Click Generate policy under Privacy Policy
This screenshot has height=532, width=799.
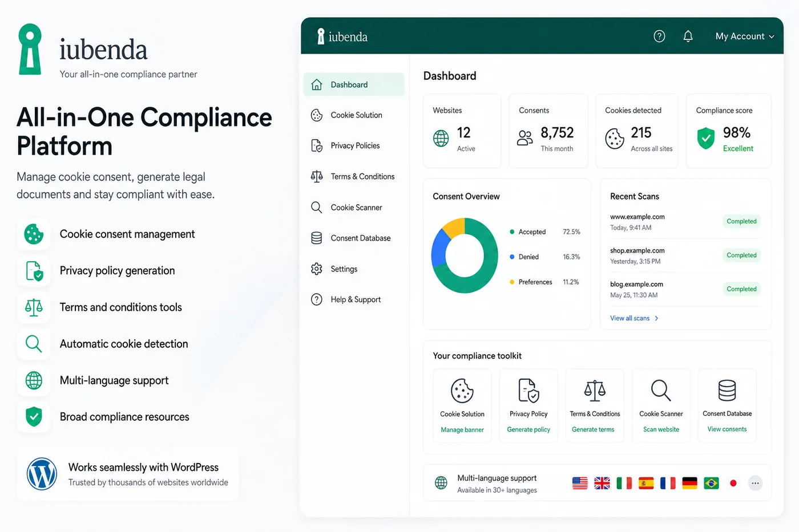coord(528,429)
